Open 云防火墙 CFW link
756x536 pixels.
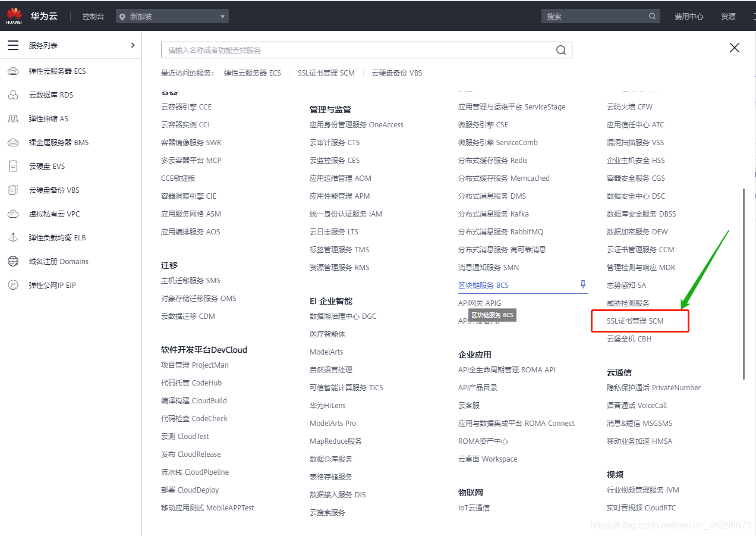[629, 107]
